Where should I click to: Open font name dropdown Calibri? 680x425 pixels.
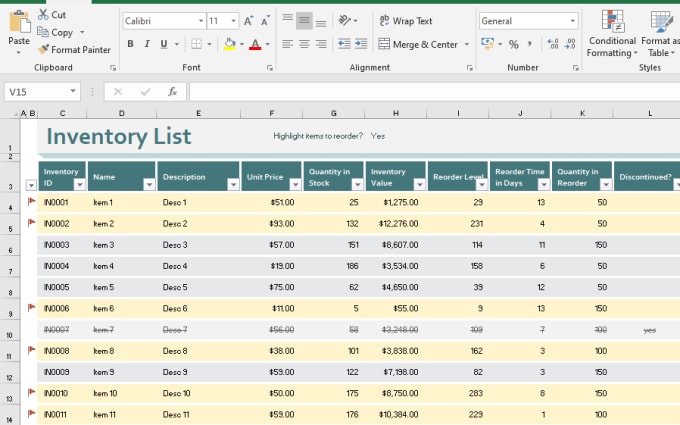(200, 21)
